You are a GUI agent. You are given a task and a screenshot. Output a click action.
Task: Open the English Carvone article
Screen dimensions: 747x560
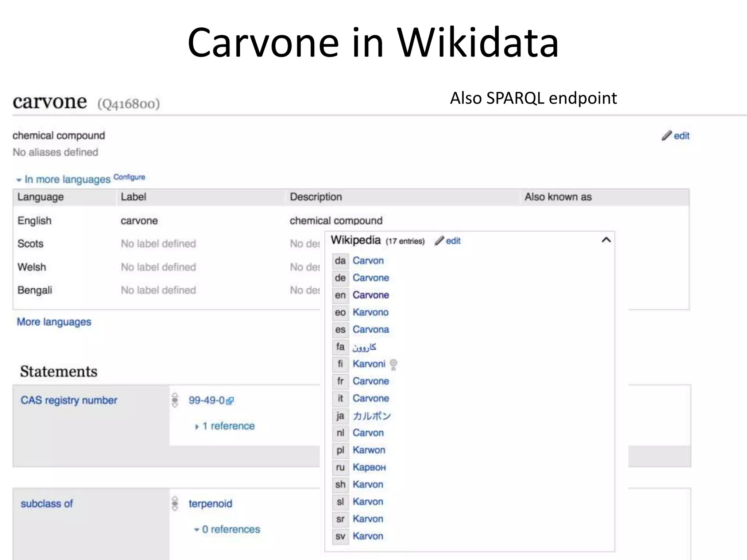pyautogui.click(x=371, y=295)
